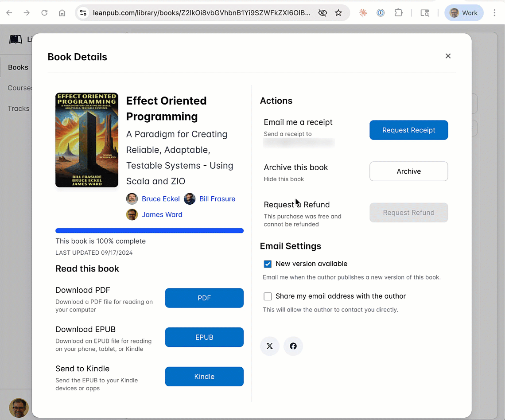Open the extensions puzzle menu

pos(398,13)
